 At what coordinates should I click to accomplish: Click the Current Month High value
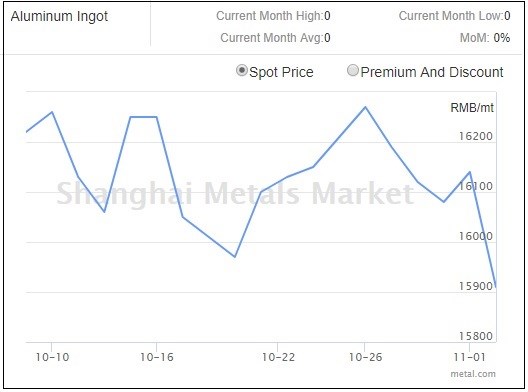(327, 16)
